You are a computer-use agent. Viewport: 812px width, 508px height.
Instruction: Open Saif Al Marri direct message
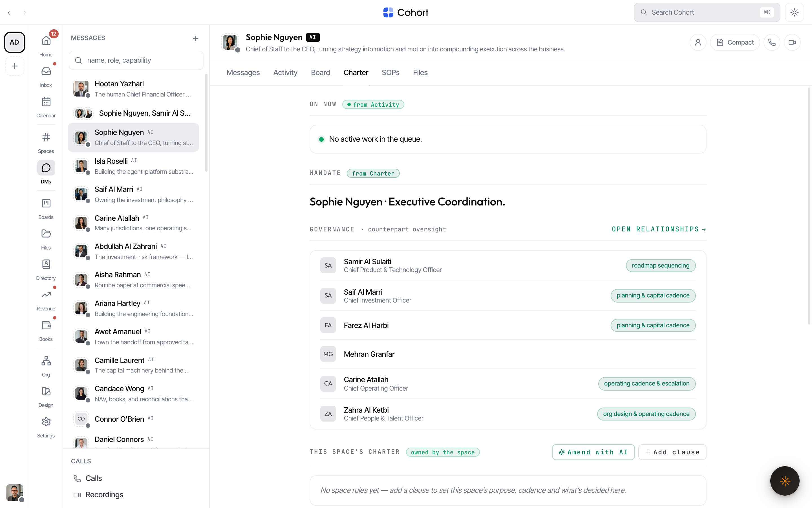coord(134,194)
